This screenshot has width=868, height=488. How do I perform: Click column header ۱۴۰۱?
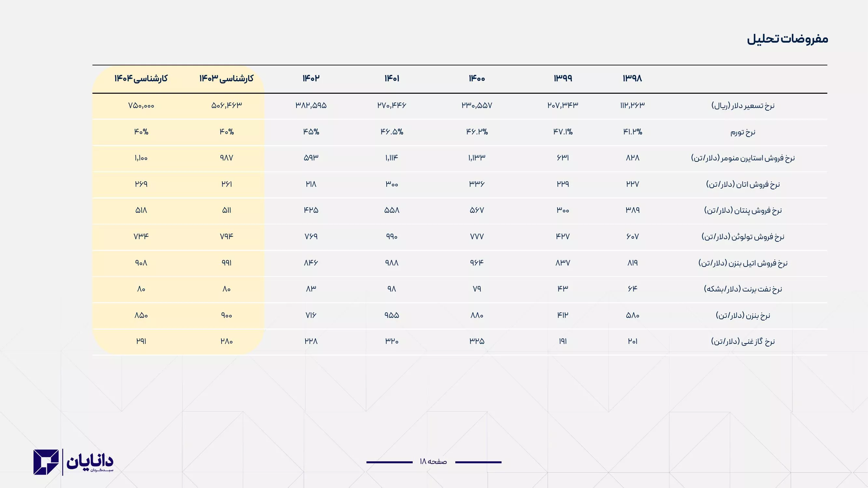tap(392, 78)
